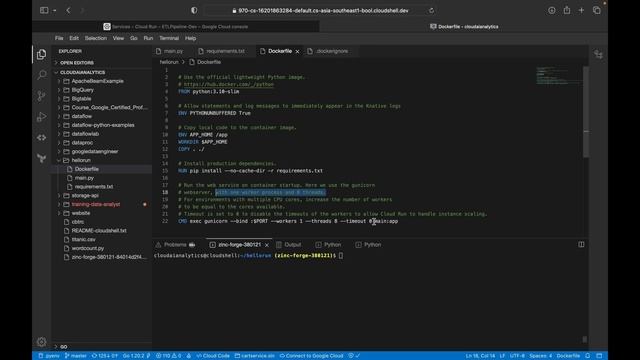This screenshot has width=640, height=360.
Task: Click Safari's sidebar toggle icon
Action: [44, 10]
